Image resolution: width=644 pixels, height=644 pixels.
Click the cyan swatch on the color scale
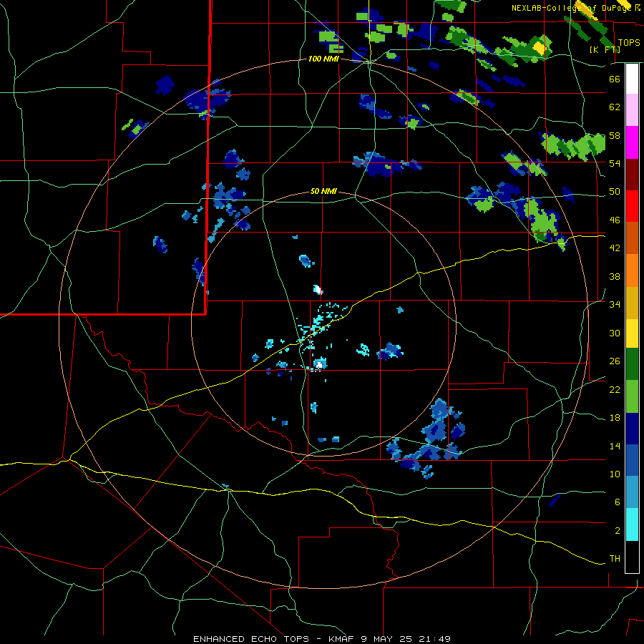(632, 525)
